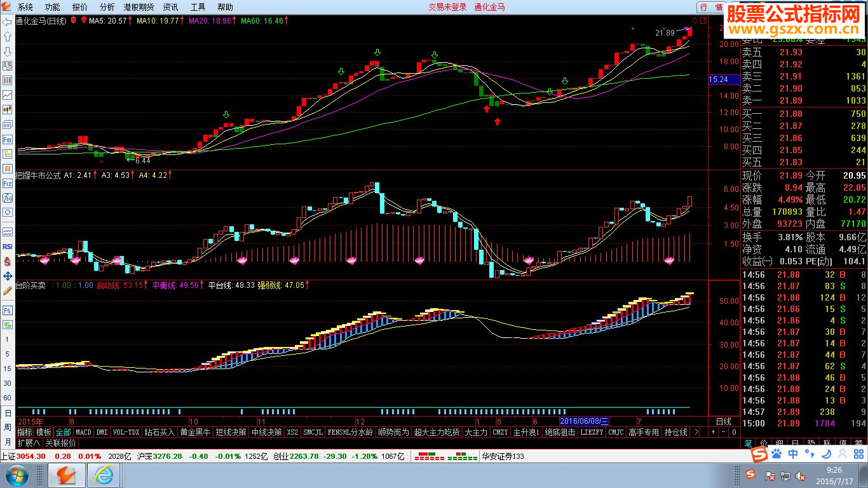Viewport: 868px width, 488px height.
Task: Switch to 5-minute period in sidebar
Action: pyautogui.click(x=8, y=354)
